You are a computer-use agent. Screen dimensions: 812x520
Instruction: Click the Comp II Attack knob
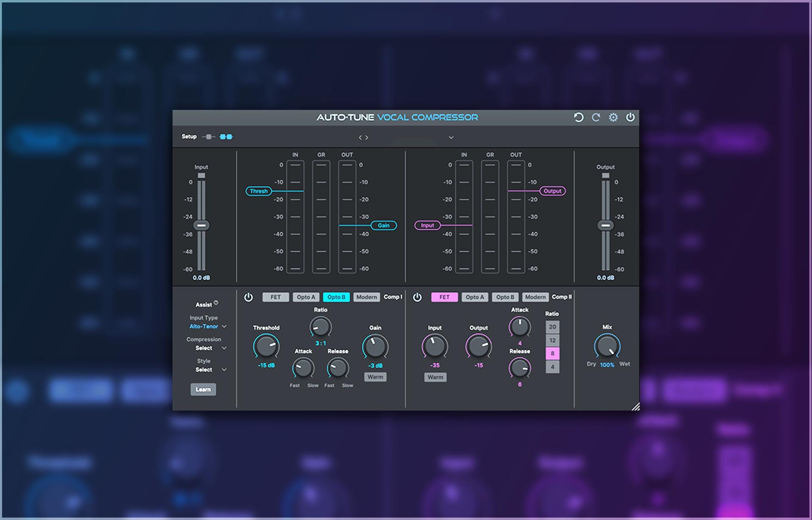[520, 327]
